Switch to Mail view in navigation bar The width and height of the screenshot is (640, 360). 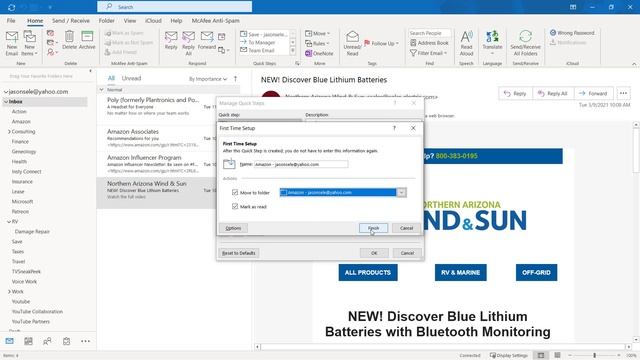click(x=9, y=341)
